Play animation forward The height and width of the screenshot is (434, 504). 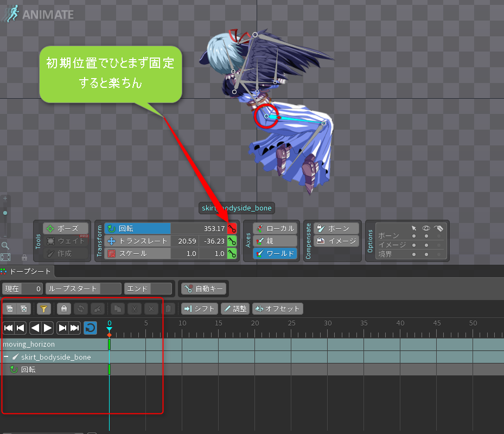48,328
